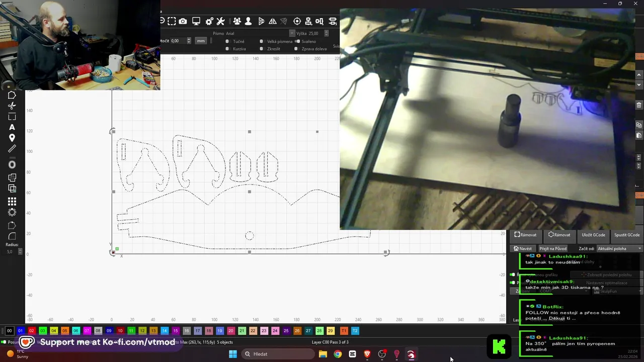
Task: Click the square-icon Rámovat frame button
Action: 525,235
